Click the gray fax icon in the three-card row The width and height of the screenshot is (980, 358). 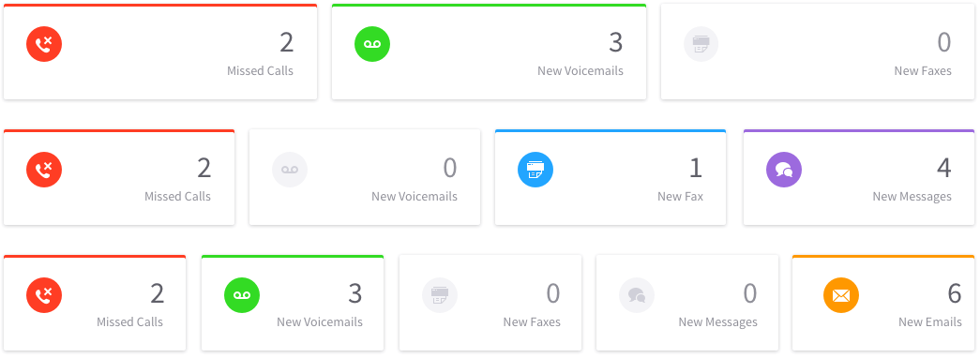click(x=701, y=44)
